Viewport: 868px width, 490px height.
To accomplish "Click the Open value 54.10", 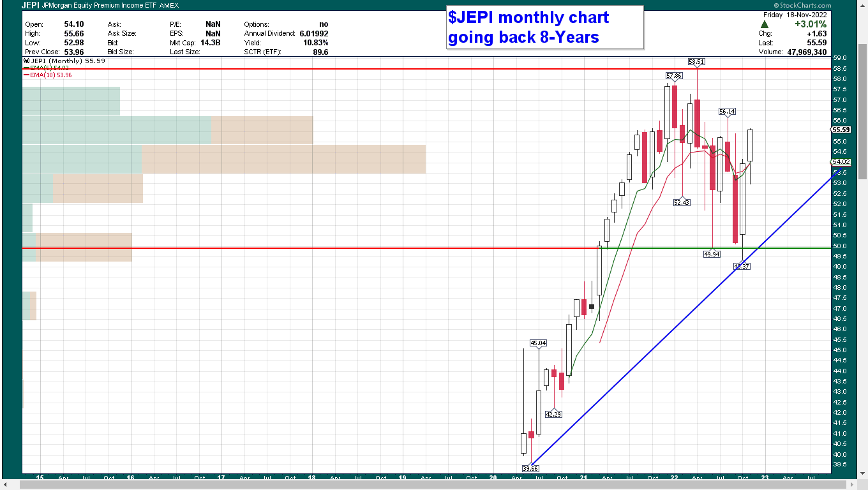I will click(74, 24).
